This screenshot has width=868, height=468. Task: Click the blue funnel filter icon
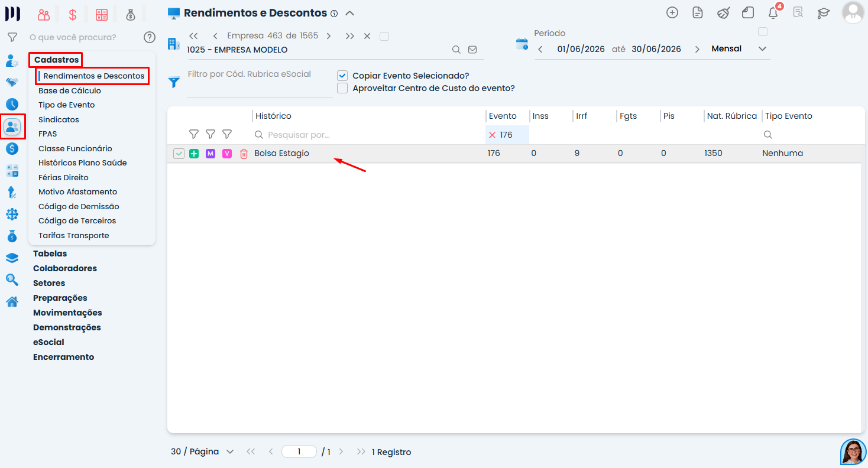[x=174, y=82]
